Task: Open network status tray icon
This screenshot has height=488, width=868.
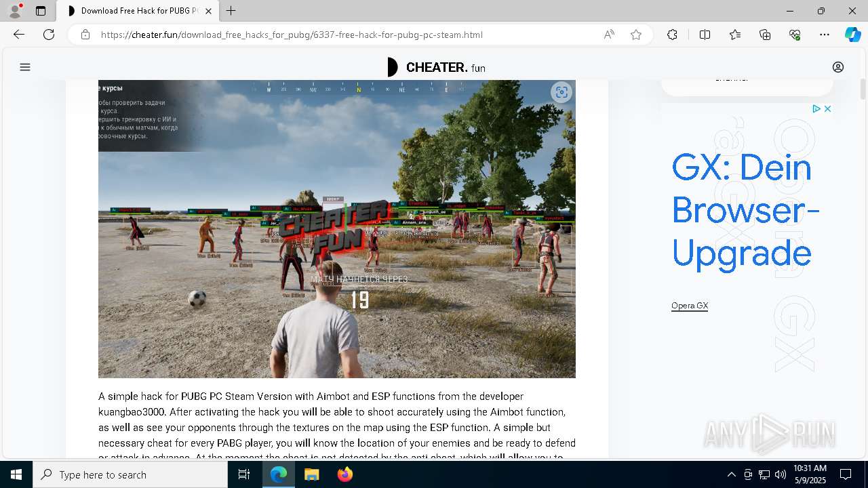Action: pyautogui.click(x=764, y=474)
